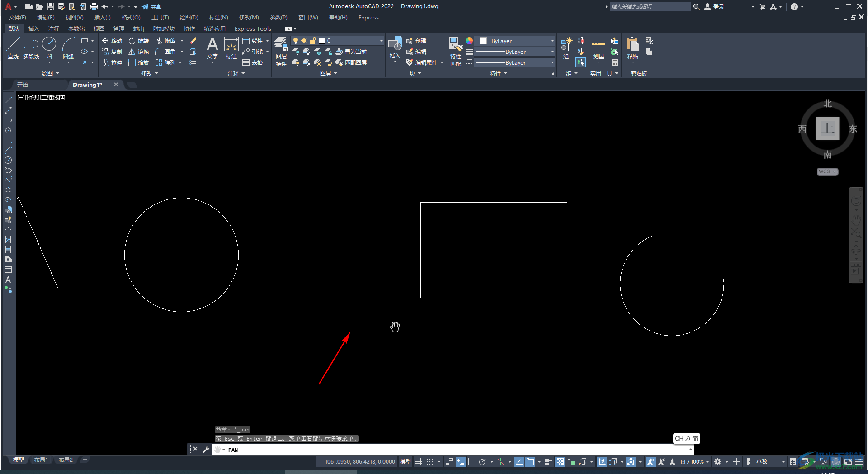Click the Measure (测量) tool
This screenshot has height=474, width=868.
[599, 48]
